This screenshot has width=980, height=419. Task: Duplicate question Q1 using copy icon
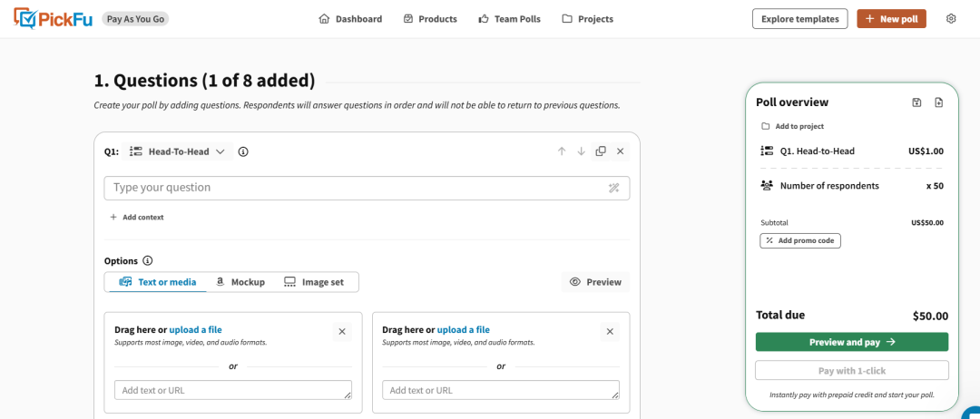tap(601, 151)
